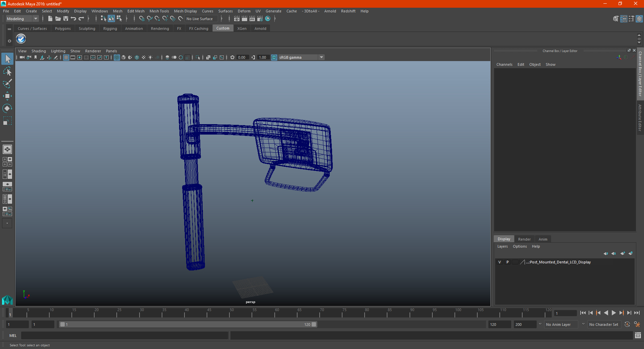Toggle auto keyframe button

tap(627, 325)
